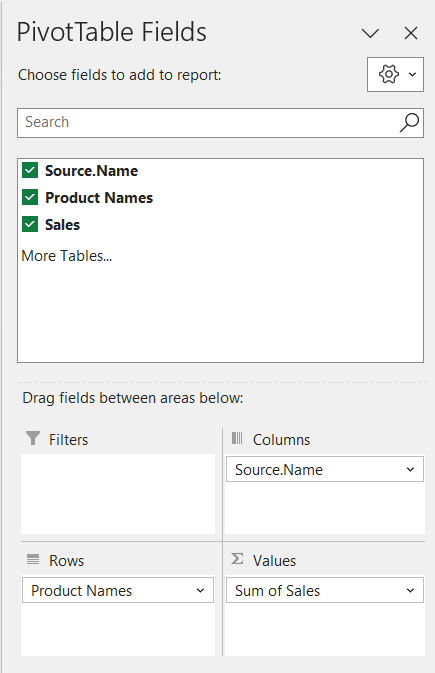Screen dimensions: 435x673
Task: Click into the Search fields box
Action: tap(208, 123)
